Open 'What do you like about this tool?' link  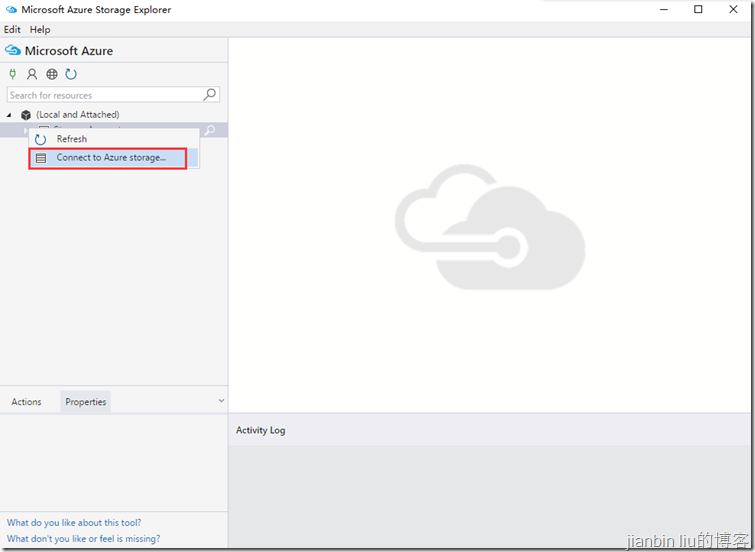click(74, 523)
